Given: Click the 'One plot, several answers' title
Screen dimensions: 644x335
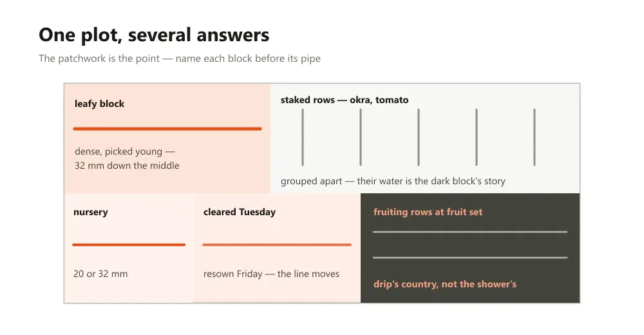Looking at the screenshot, I should (154, 35).
